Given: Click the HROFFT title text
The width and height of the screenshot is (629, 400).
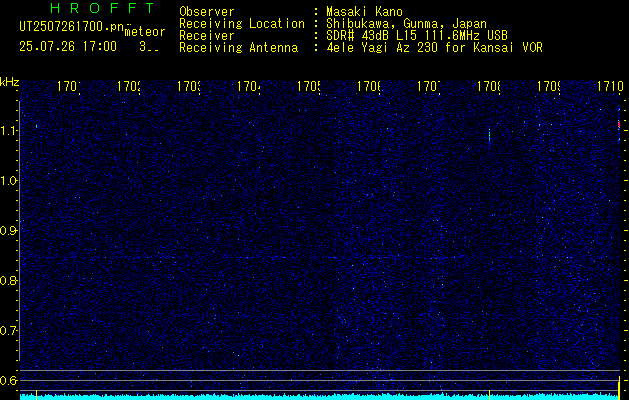Looking at the screenshot, I should (103, 8).
